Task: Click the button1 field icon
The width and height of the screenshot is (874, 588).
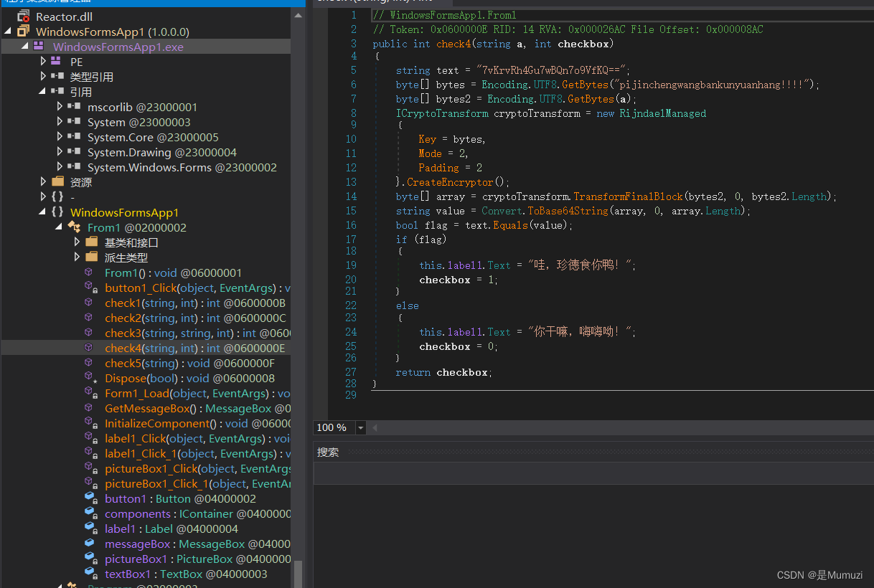Action: (x=90, y=498)
